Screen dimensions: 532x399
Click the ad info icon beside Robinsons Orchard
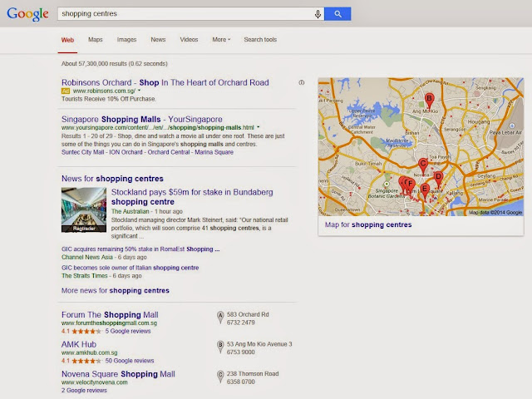(x=301, y=82)
